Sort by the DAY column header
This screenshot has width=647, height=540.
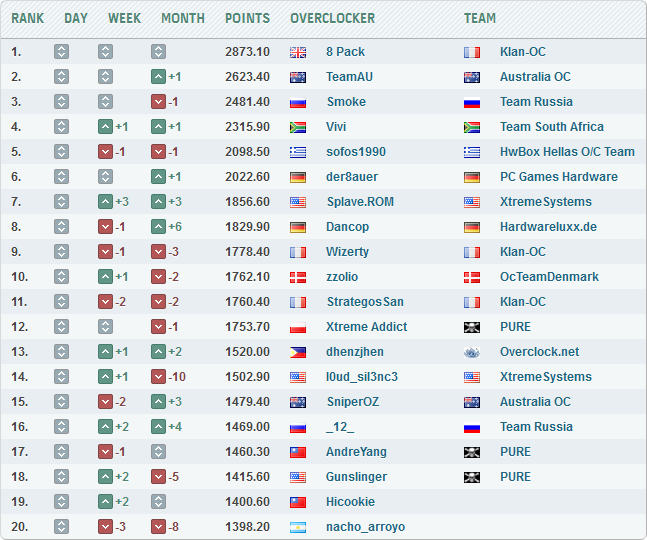tap(76, 18)
